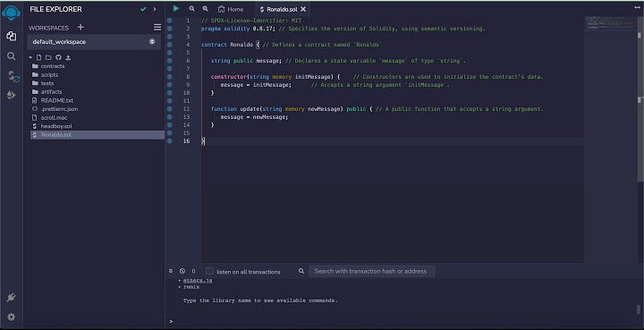The height and width of the screenshot is (330, 644).
Task: Open the File Explorer sidebar icon
Action: 12,36
